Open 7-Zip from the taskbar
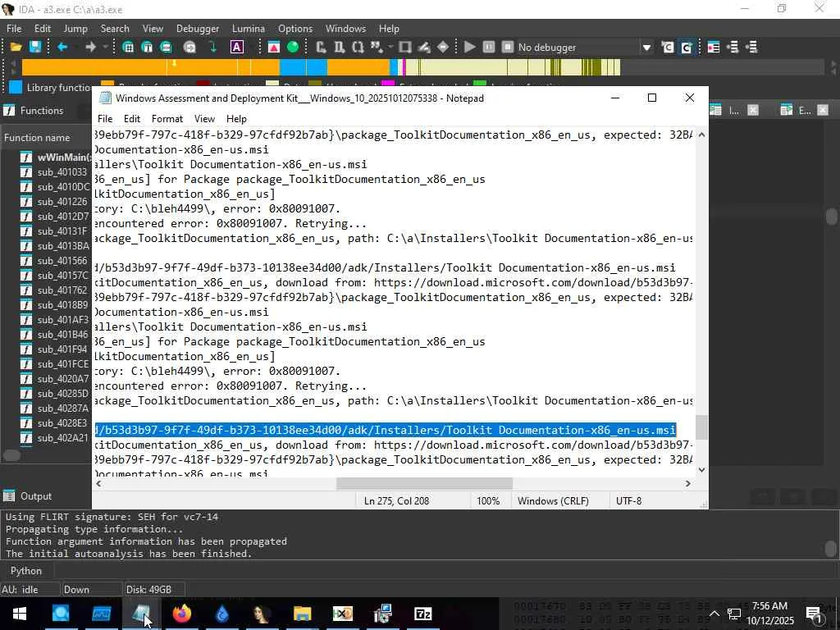This screenshot has width=840, height=630. coord(422,614)
